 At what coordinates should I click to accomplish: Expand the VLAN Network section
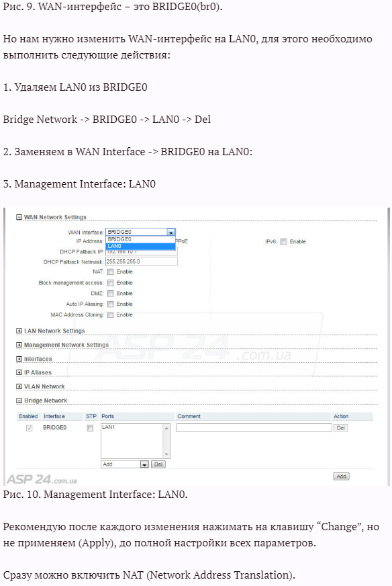pos(19,386)
